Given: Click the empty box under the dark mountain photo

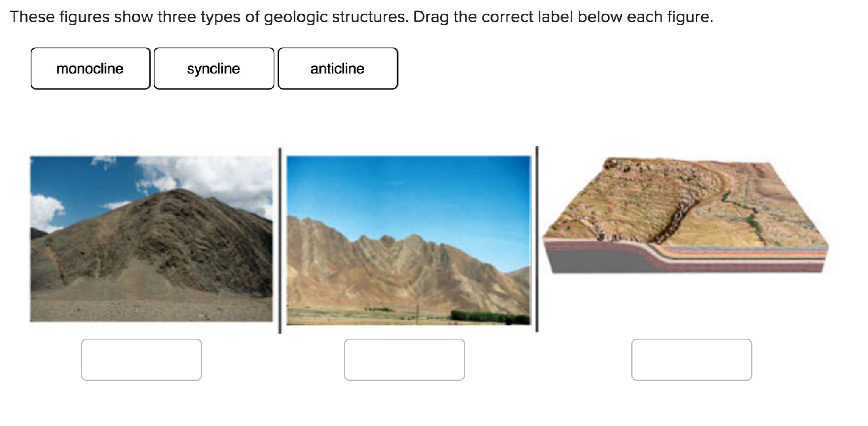Looking at the screenshot, I should pos(141,359).
